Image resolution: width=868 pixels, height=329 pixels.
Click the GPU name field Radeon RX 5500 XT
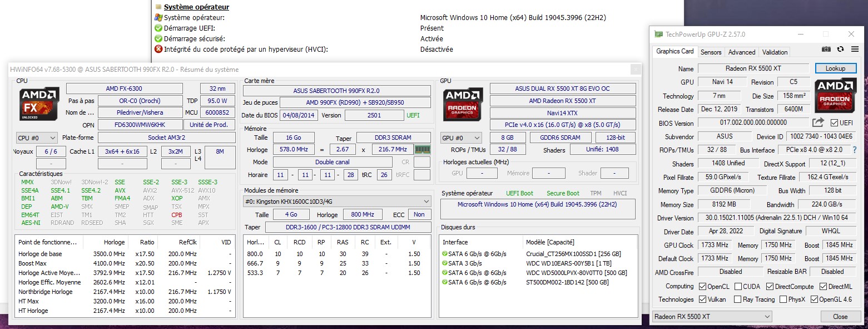tap(752, 68)
